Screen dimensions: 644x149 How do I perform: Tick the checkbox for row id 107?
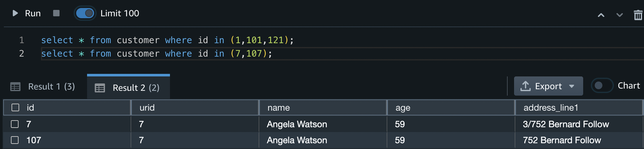pos(15,140)
